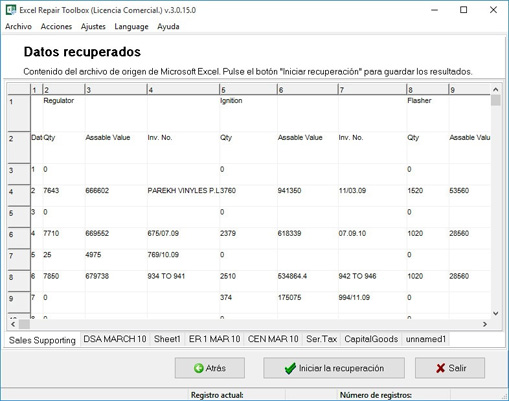Click the PAREKH VINYLES P.L cell
This screenshot has height=401, width=509.
pos(183,195)
